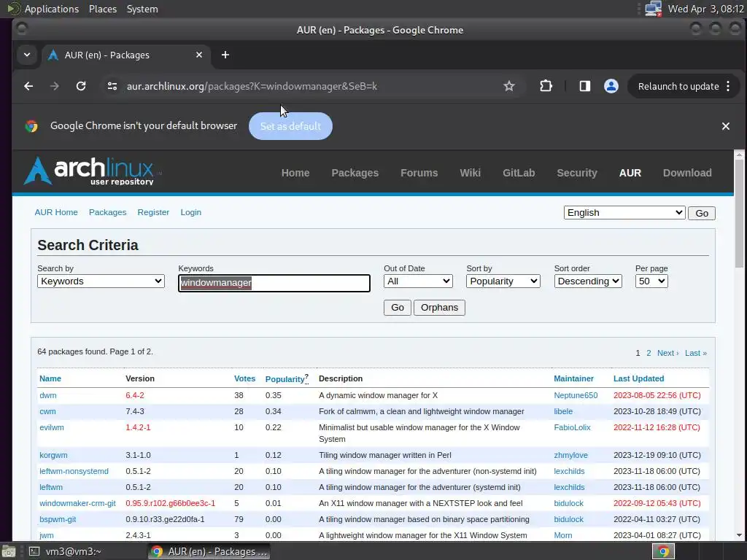Click the Orphans button
This screenshot has width=747, height=560.
[x=439, y=308]
